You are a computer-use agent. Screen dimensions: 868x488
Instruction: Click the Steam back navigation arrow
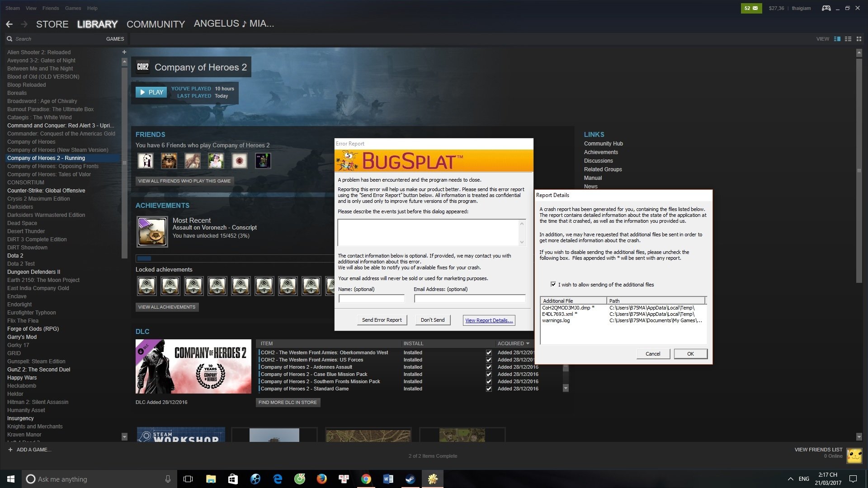[x=9, y=24]
